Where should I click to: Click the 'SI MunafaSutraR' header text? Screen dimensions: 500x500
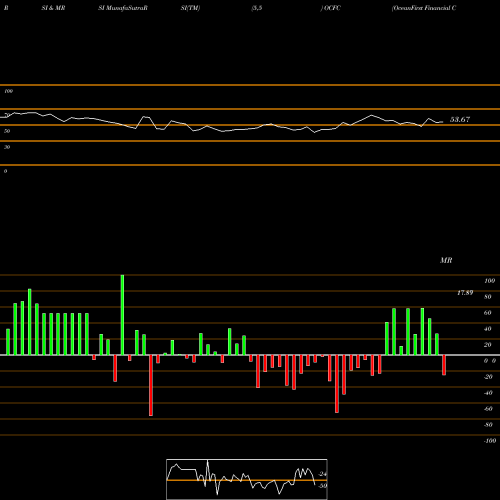(x=123, y=8)
